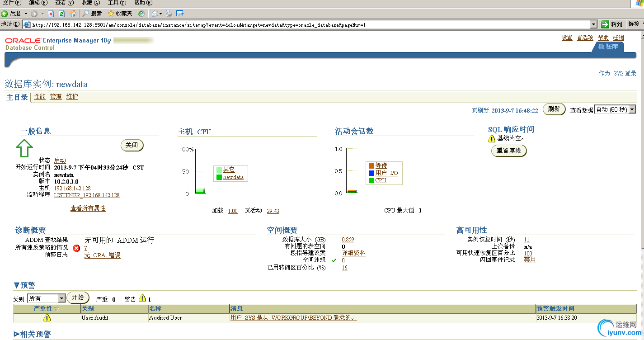Open the Search (搜索) toolbar button
The image size is (644, 340).
(92, 14)
